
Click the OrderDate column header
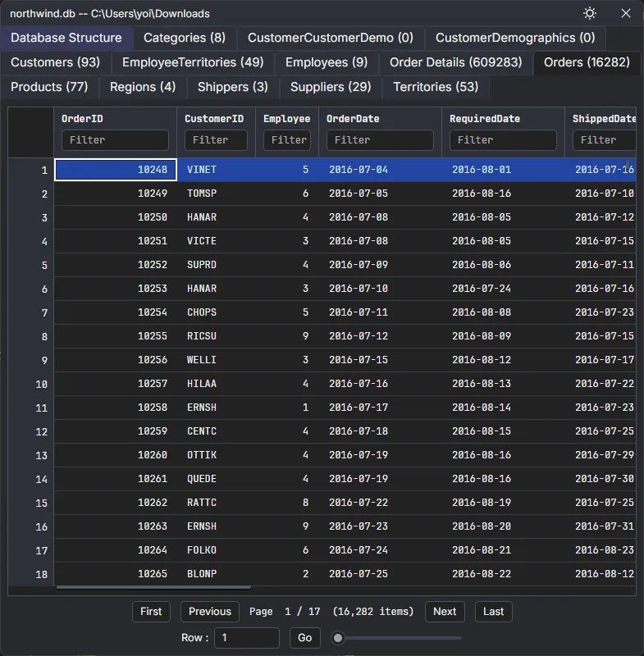tap(353, 119)
